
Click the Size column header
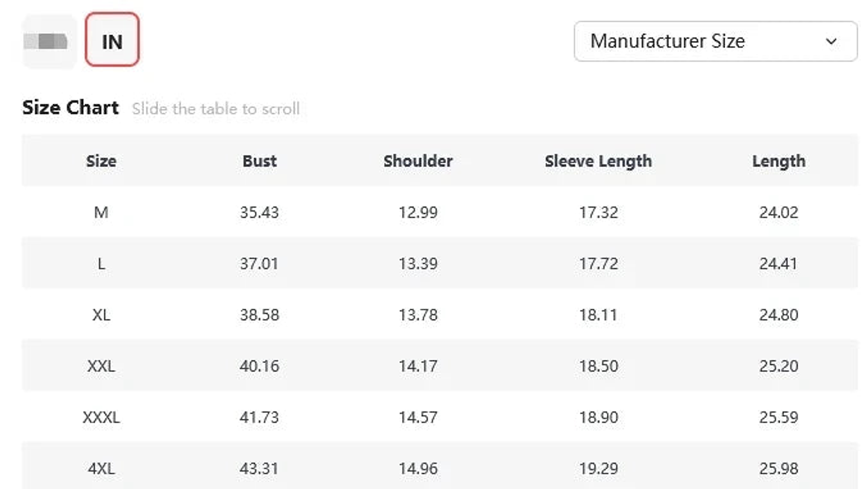[x=101, y=161]
